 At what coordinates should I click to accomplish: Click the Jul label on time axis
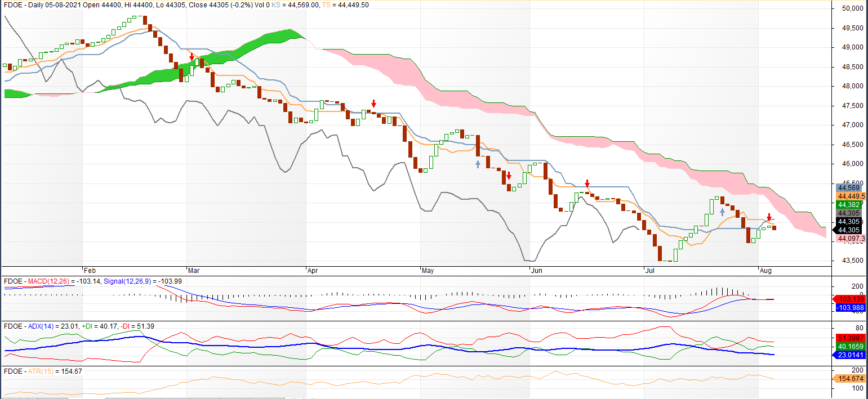[650, 271]
